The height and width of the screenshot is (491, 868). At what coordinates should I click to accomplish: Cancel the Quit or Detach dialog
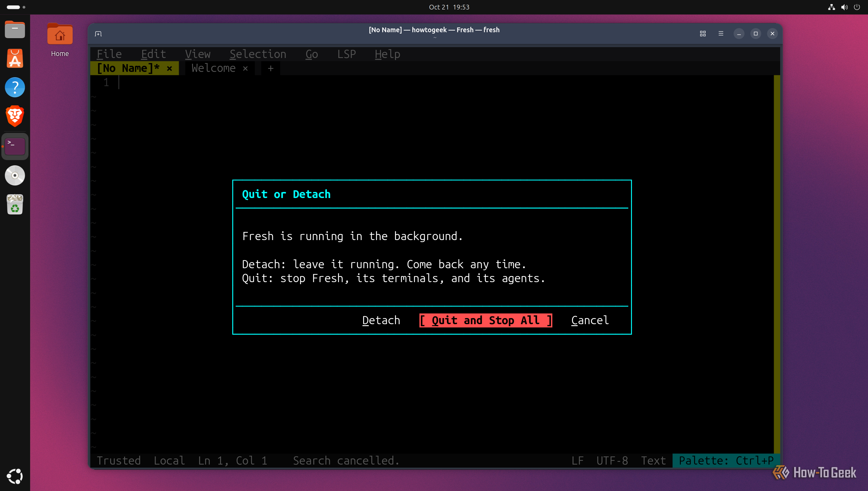(590, 320)
